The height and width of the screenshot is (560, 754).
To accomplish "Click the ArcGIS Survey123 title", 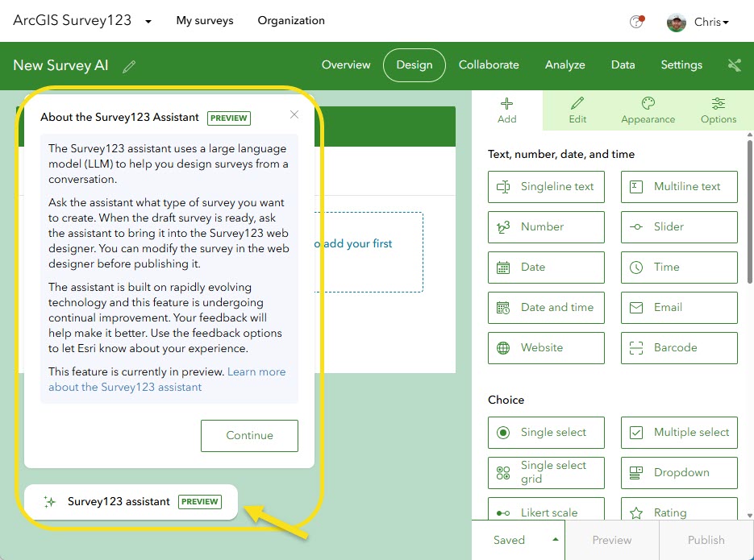I will click(72, 20).
